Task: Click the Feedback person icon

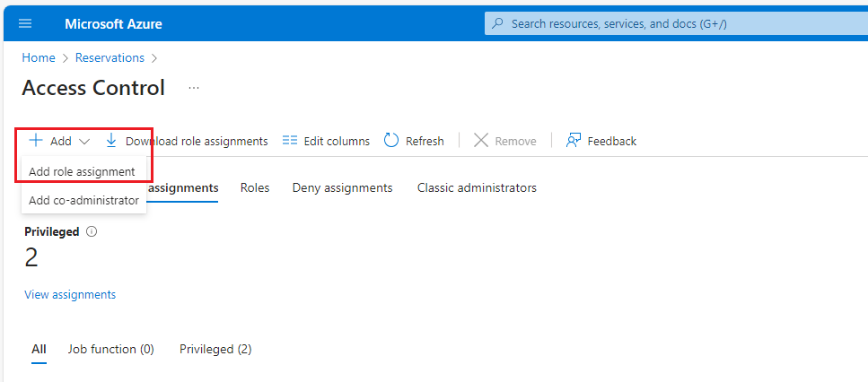Action: pos(573,141)
